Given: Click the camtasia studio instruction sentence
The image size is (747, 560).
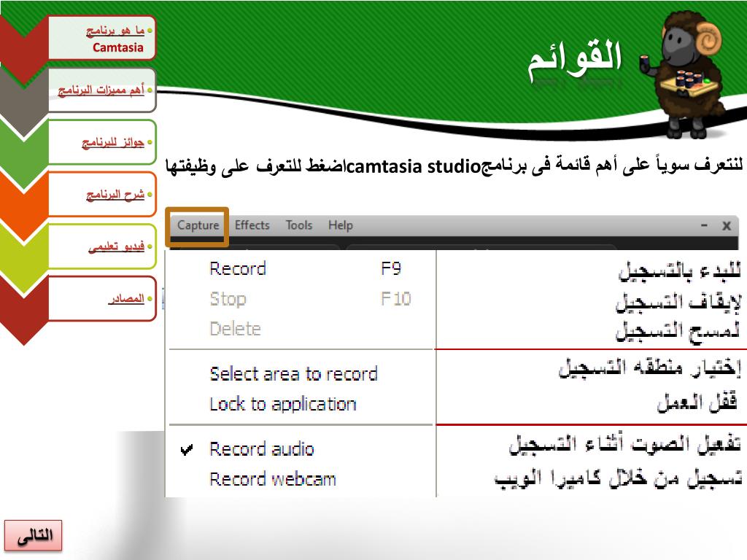Looking at the screenshot, I should coord(454,166).
